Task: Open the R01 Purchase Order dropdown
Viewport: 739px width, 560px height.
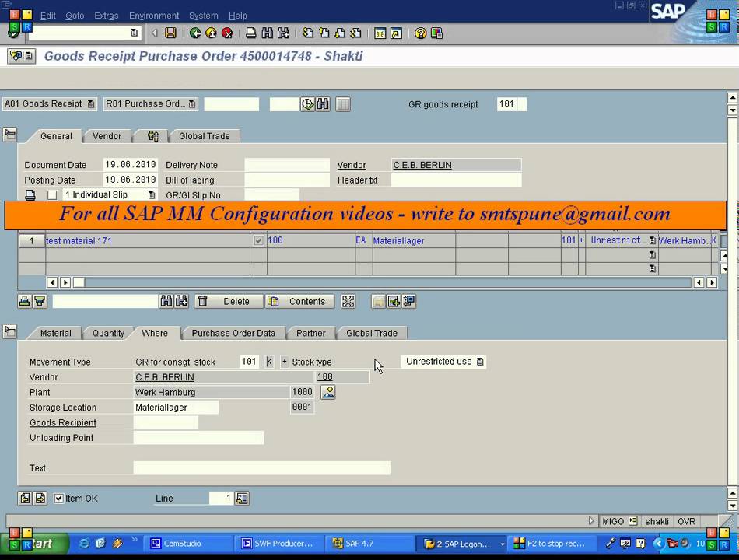Action: click(192, 103)
